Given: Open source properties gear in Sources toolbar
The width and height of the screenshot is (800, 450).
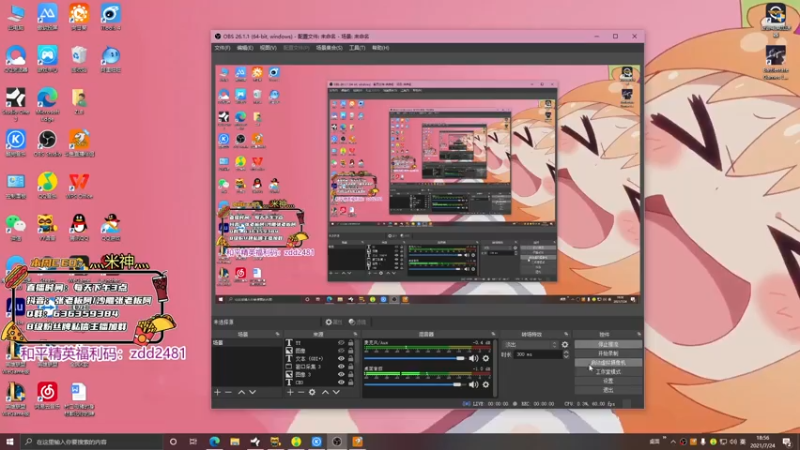Looking at the screenshot, I should [312, 392].
